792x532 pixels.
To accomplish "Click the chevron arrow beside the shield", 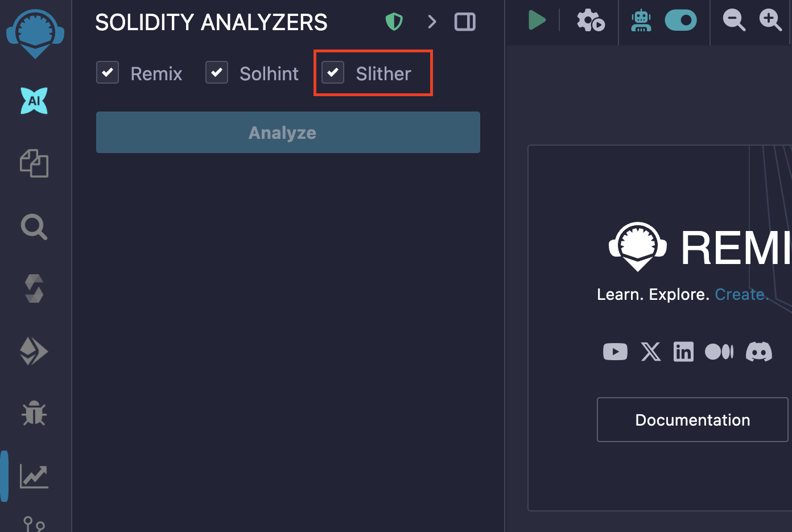I will 432,22.
